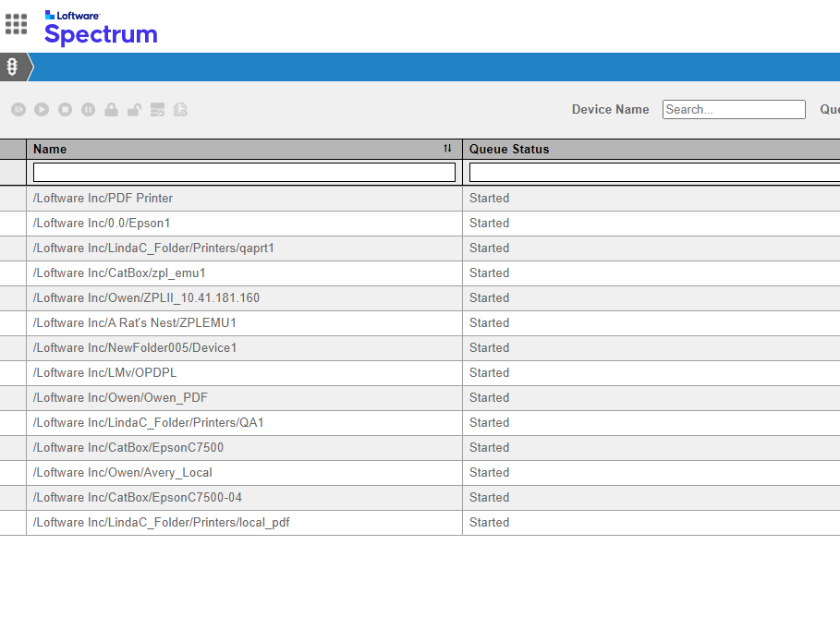Screen dimensions: 840x630
Task: Select the Owen/Owen_PDF device
Action: click(x=120, y=397)
